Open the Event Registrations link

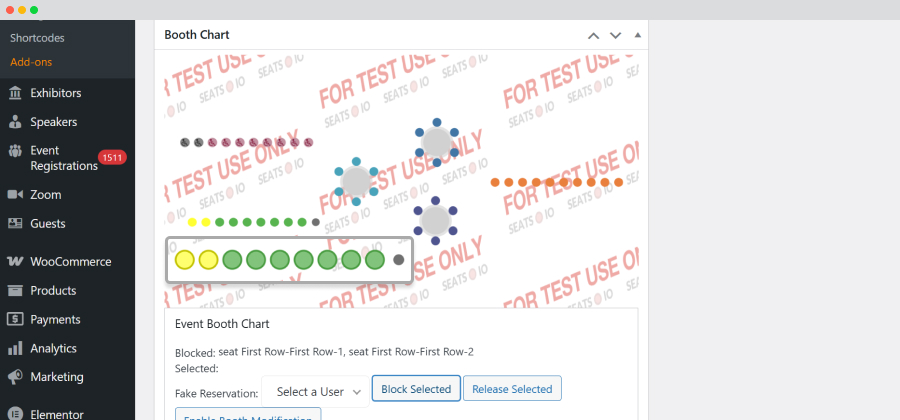(x=64, y=158)
